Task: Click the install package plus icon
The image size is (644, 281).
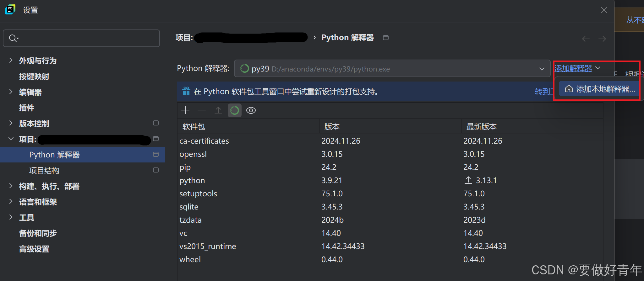Action: (185, 110)
